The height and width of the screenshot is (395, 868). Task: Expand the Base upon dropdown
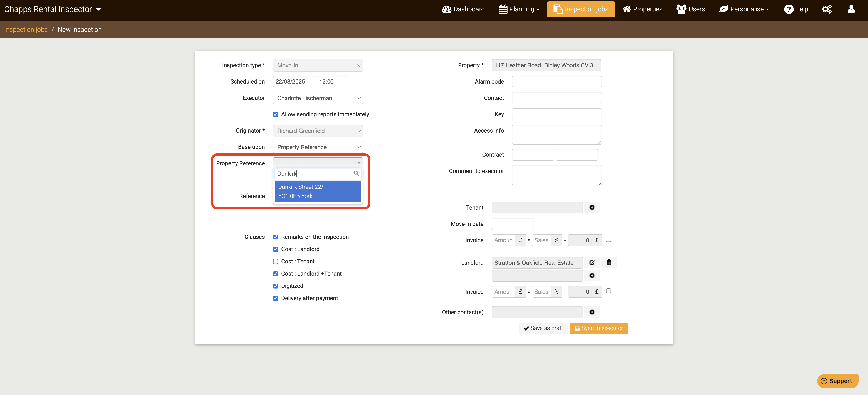click(x=317, y=147)
